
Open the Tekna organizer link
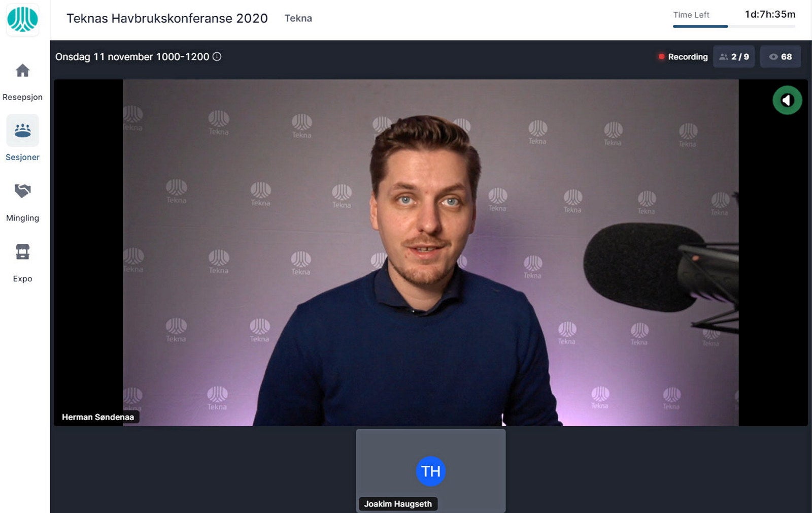click(x=298, y=18)
